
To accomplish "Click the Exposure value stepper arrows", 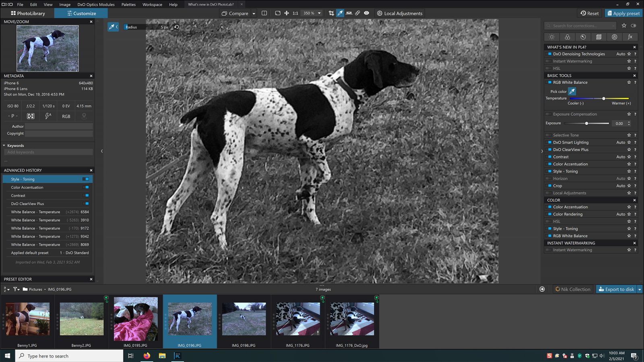I will click(629, 123).
